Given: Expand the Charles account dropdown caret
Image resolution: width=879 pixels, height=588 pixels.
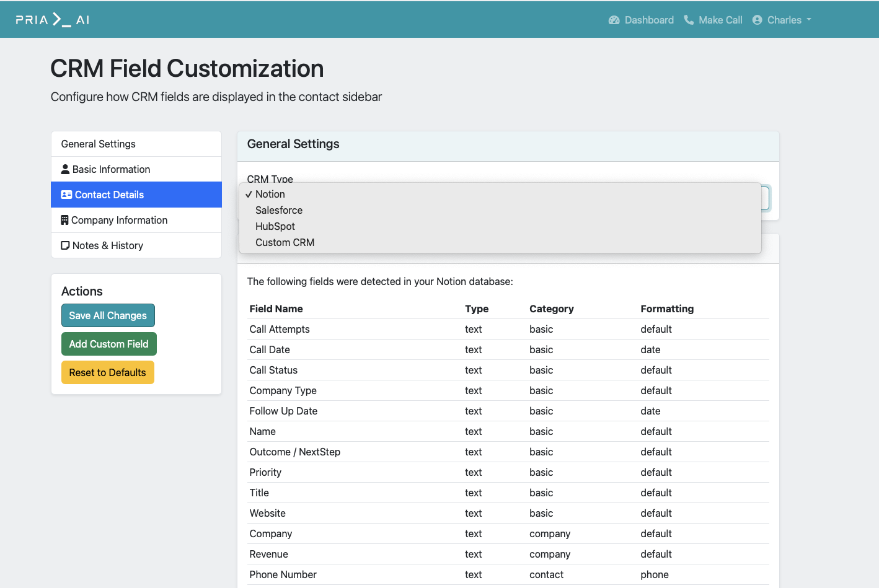Looking at the screenshot, I should click(x=809, y=19).
